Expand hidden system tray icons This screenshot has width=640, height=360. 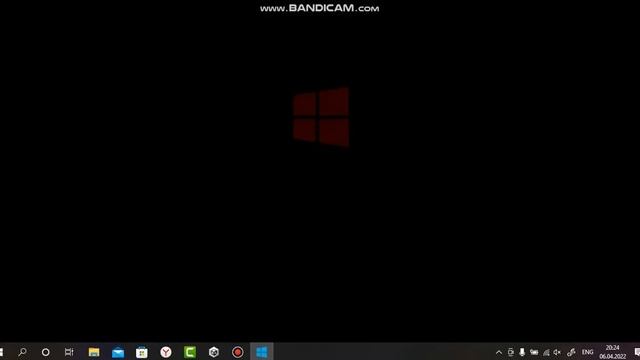click(499, 352)
